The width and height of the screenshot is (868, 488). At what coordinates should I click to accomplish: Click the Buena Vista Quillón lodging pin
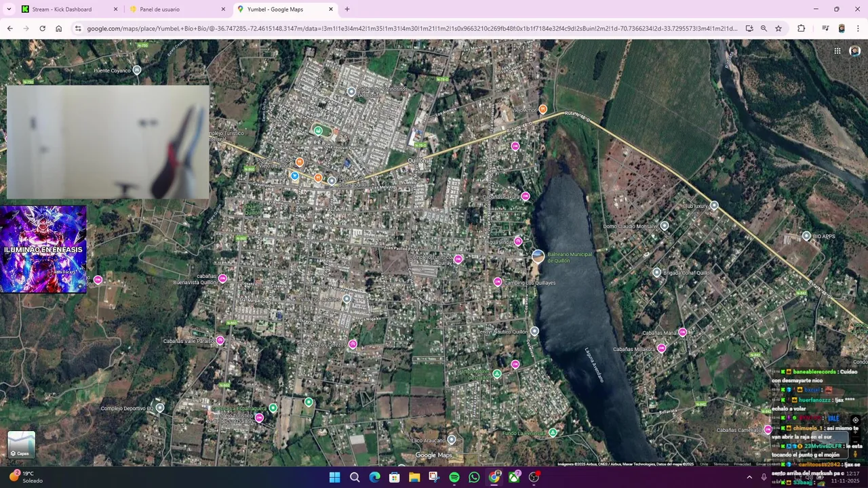(x=222, y=279)
